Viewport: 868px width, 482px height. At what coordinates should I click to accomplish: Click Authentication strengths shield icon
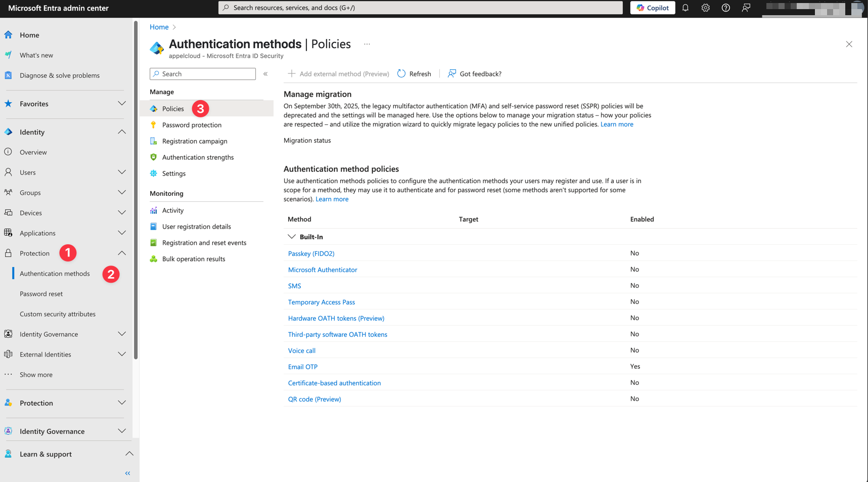click(x=154, y=157)
